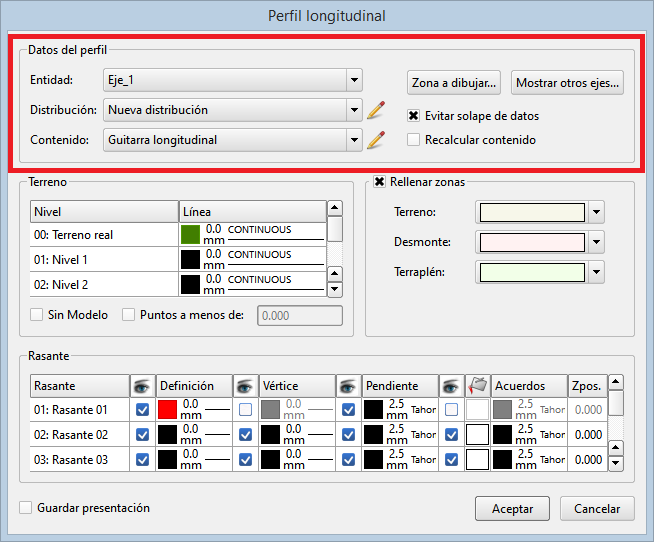Screen dimensions: 654x542
Task: Enable the Sin Modelo checkbox
Action: click(x=36, y=315)
